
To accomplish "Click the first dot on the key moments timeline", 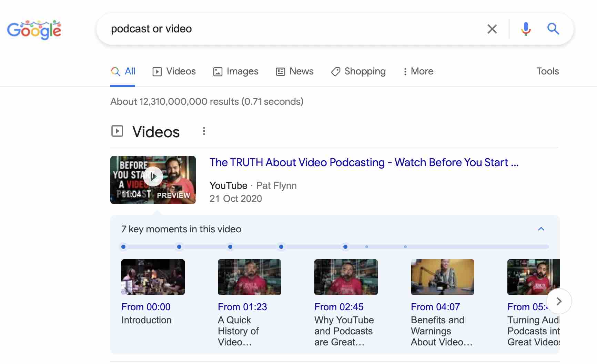I will click(x=123, y=246).
